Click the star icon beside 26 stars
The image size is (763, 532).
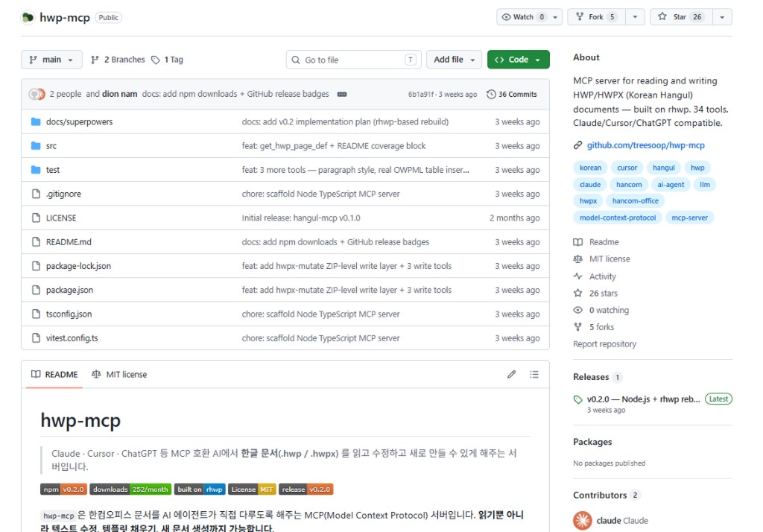tap(577, 293)
